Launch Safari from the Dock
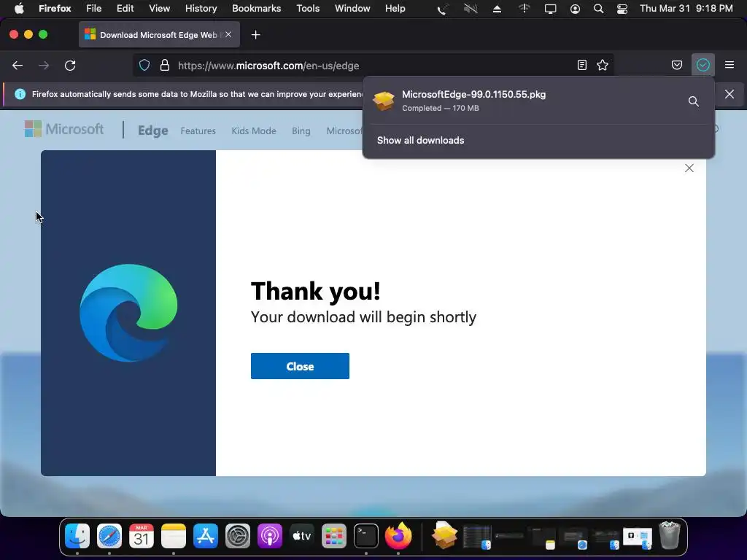 pos(109,536)
